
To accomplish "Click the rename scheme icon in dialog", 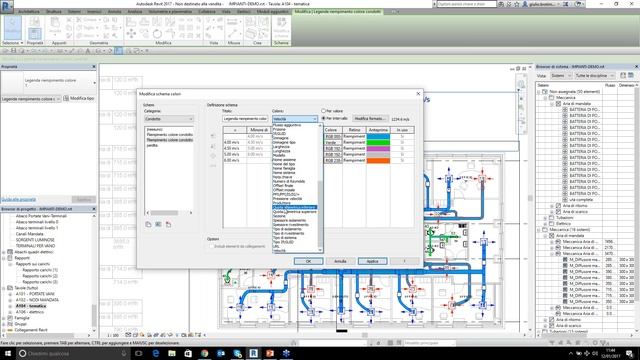I will (x=158, y=224).
